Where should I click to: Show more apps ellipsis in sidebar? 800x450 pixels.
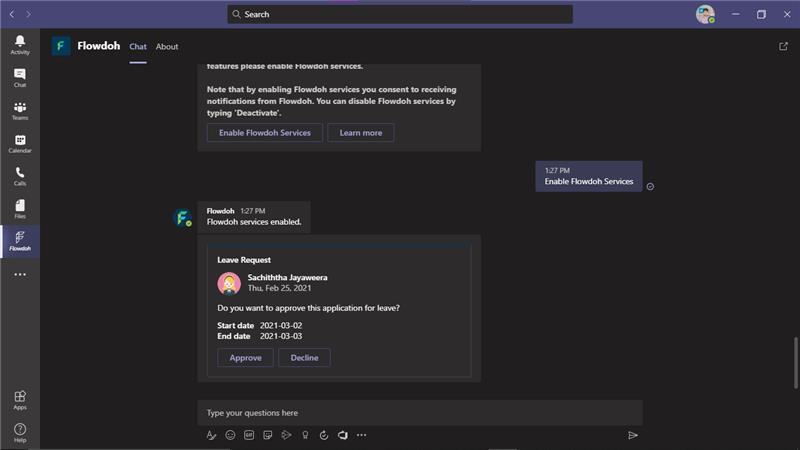[x=20, y=274]
